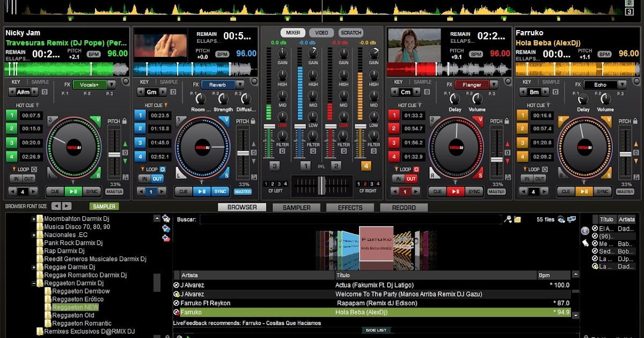Open the Echo effect dropdown
Screen dimensions: 644x338
click(x=621, y=85)
